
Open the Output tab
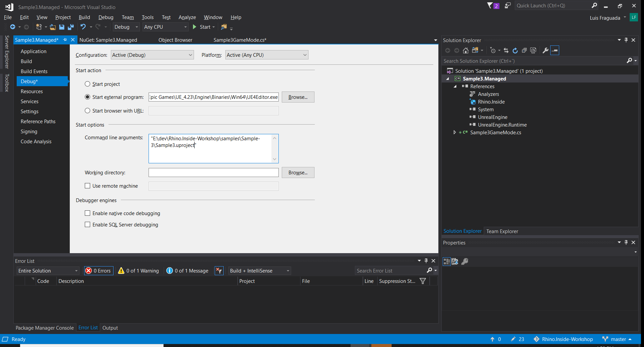point(110,328)
